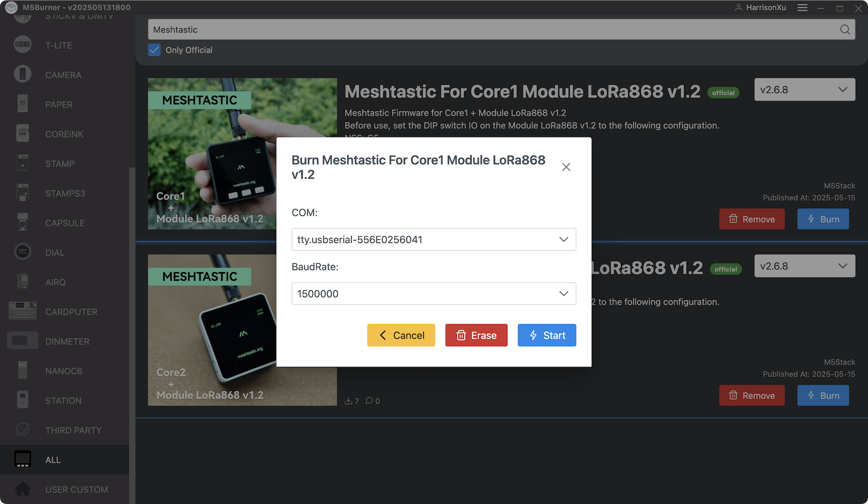Screen dimensions: 868x504
Task: Open the USER CUSTOM category label
Action: (77, 489)
